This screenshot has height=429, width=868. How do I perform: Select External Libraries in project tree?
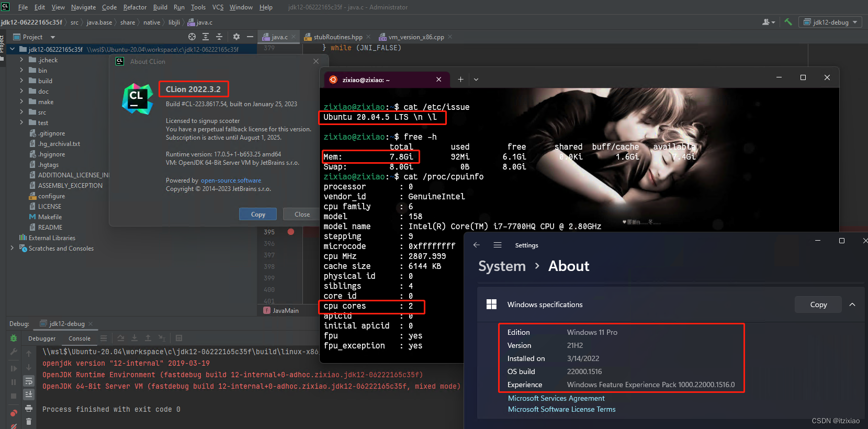(52, 238)
